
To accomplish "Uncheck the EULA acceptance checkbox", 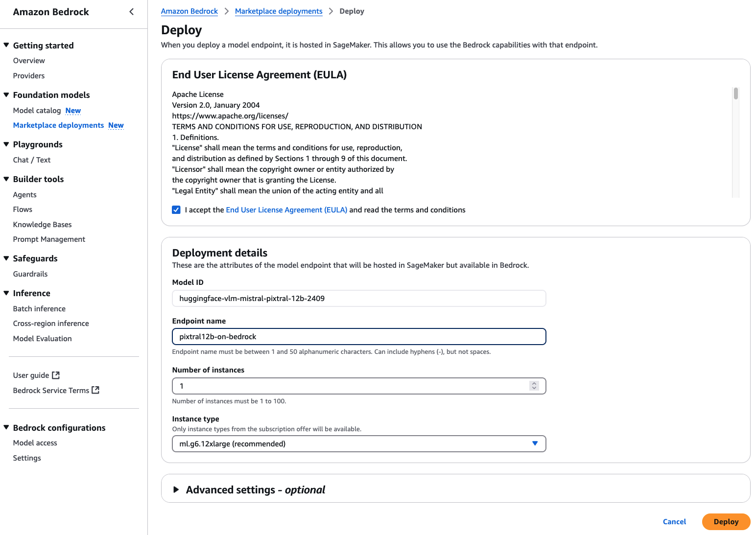I will [176, 210].
